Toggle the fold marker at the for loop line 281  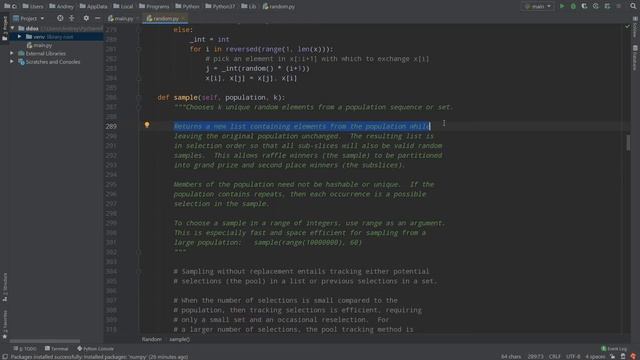click(x=139, y=49)
